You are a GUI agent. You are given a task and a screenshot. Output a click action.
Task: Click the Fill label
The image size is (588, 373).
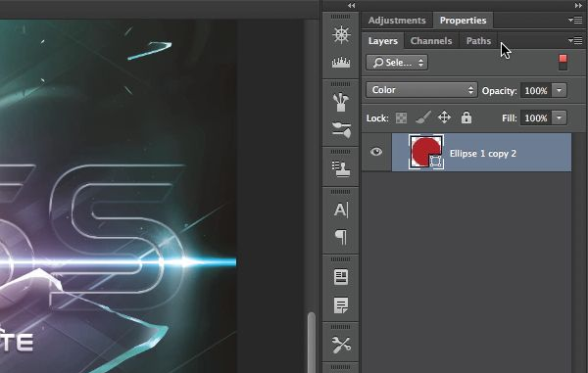[x=510, y=118]
